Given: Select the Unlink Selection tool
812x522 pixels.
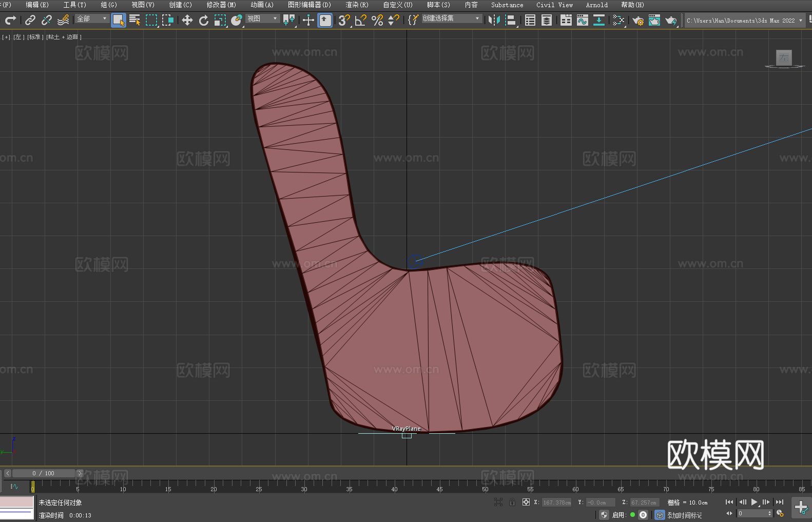Looking at the screenshot, I should pos(47,20).
